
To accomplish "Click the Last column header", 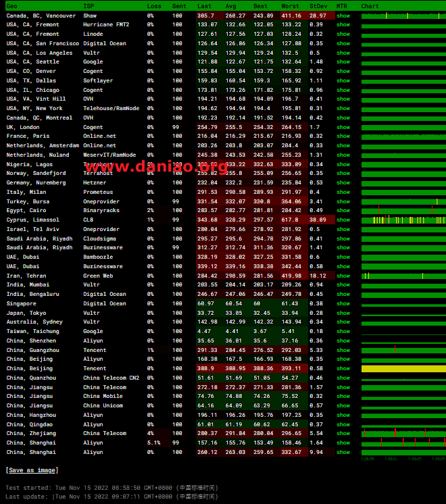I will click(x=205, y=6).
